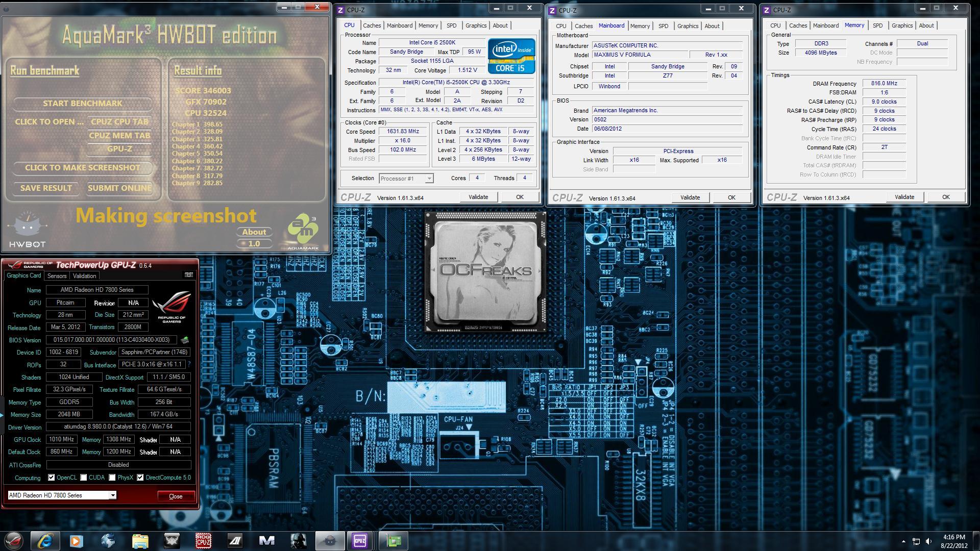Open Caches tab in the CPU window

[x=372, y=26]
